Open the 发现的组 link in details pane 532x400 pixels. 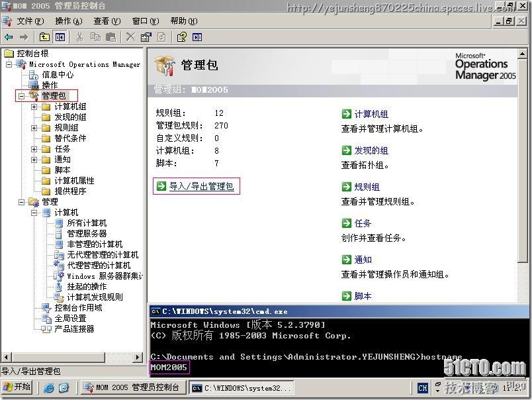coord(371,150)
